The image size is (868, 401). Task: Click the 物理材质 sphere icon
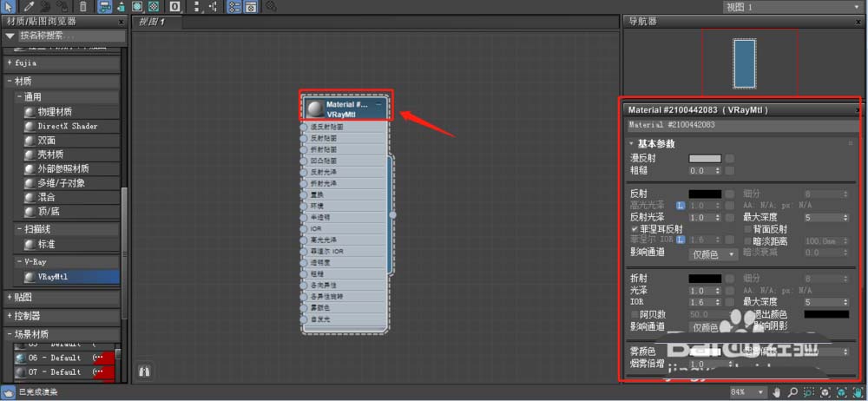coord(30,112)
